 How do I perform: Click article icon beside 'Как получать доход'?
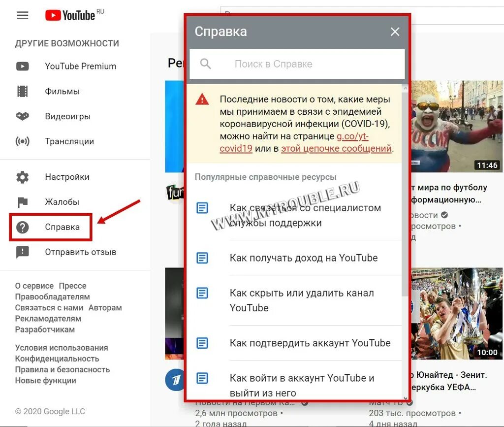coord(202,258)
